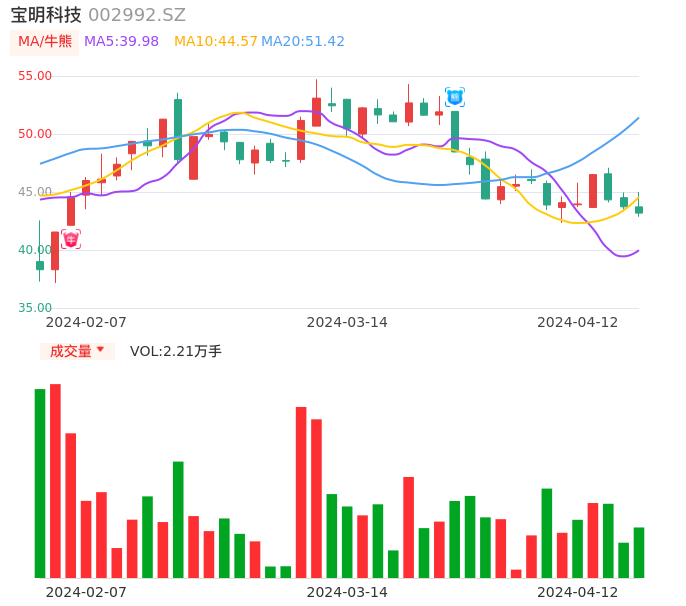Click the tallest red volume bar
Image resolution: width=686 pixels, height=606 pixels.
pyautogui.click(x=55, y=481)
